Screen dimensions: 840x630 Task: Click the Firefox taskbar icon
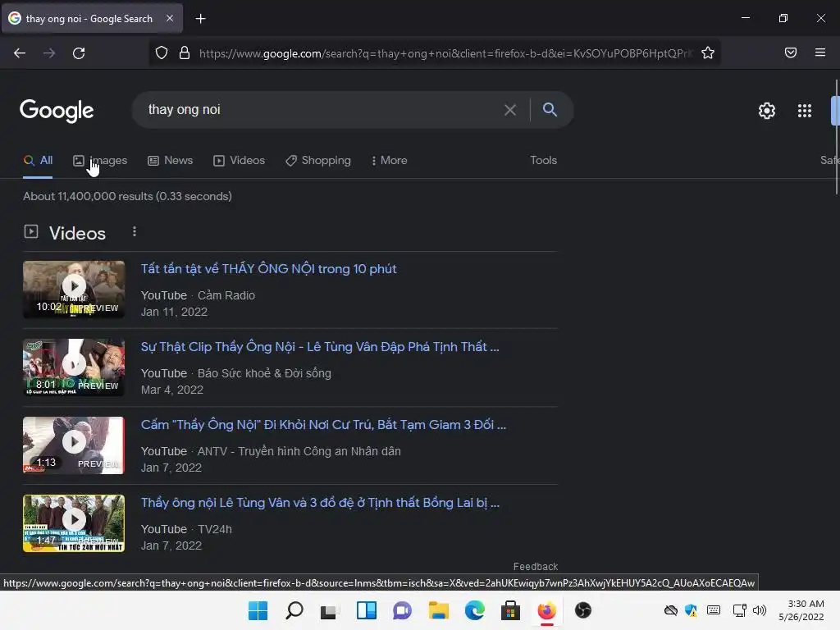click(x=546, y=610)
